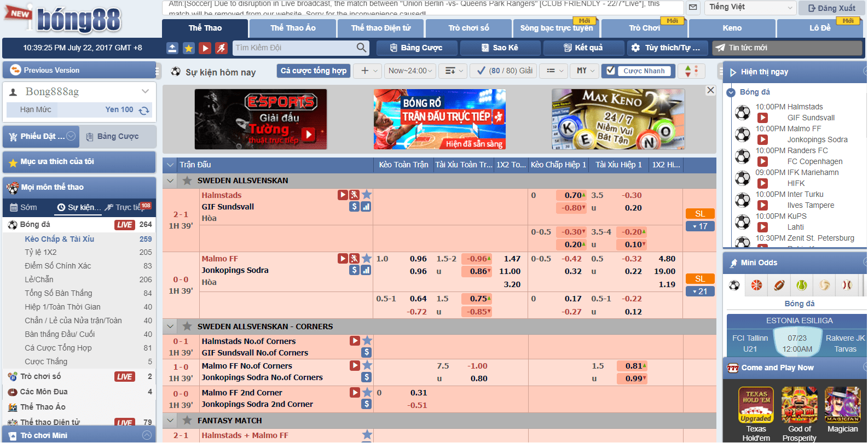Open the Now~24:00 time filter dropdown
Image resolution: width=868 pixels, height=443 pixels.
(410, 71)
